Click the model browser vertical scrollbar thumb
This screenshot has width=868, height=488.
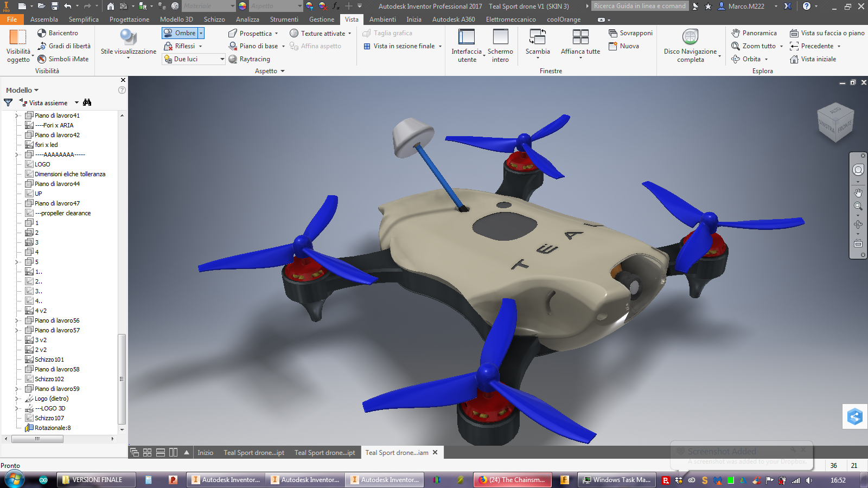click(122, 378)
